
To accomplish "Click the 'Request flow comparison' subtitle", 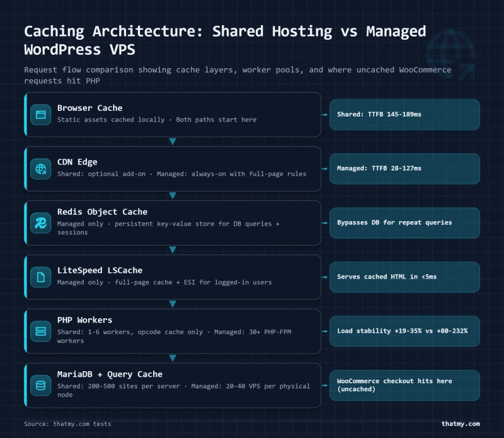I will tap(238, 75).
